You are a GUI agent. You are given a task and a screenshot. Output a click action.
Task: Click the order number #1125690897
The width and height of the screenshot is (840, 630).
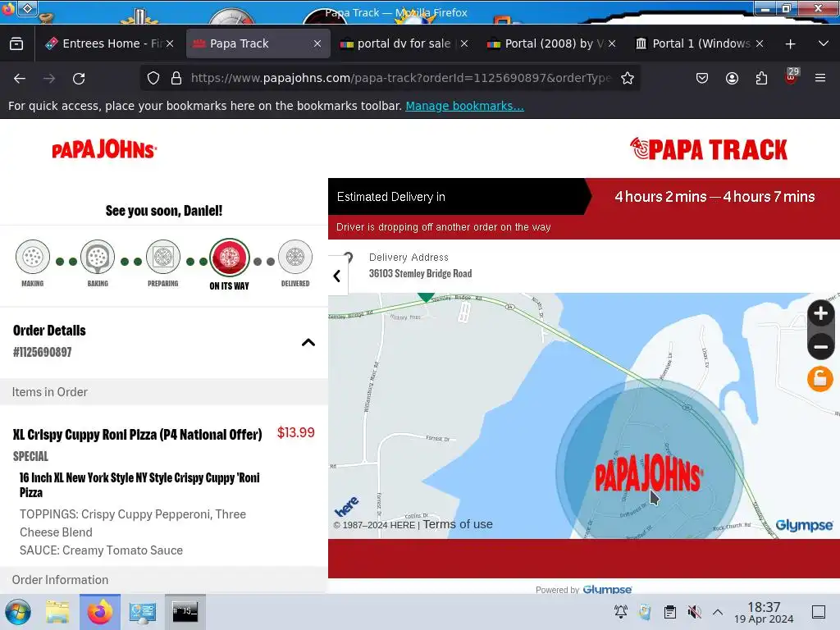tap(43, 352)
